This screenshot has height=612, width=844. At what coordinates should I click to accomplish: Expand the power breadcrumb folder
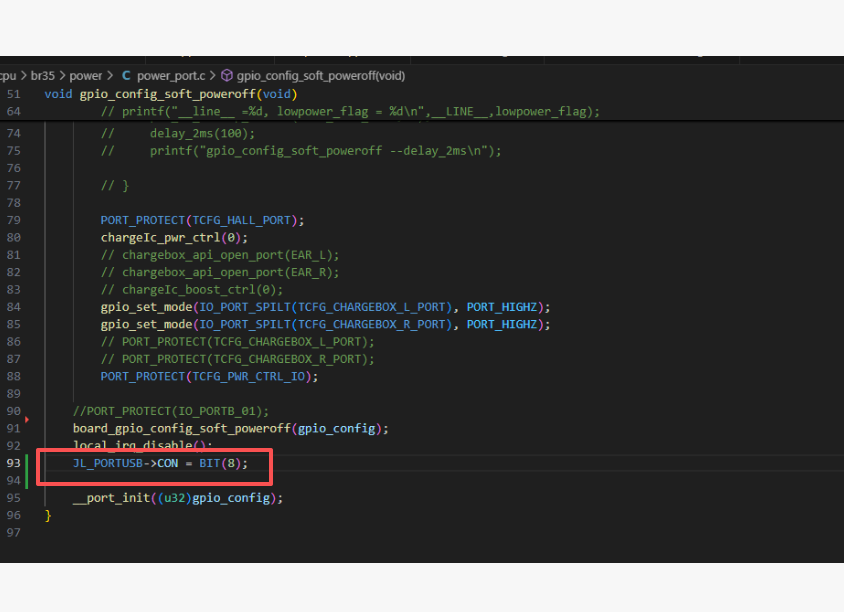coord(85,76)
